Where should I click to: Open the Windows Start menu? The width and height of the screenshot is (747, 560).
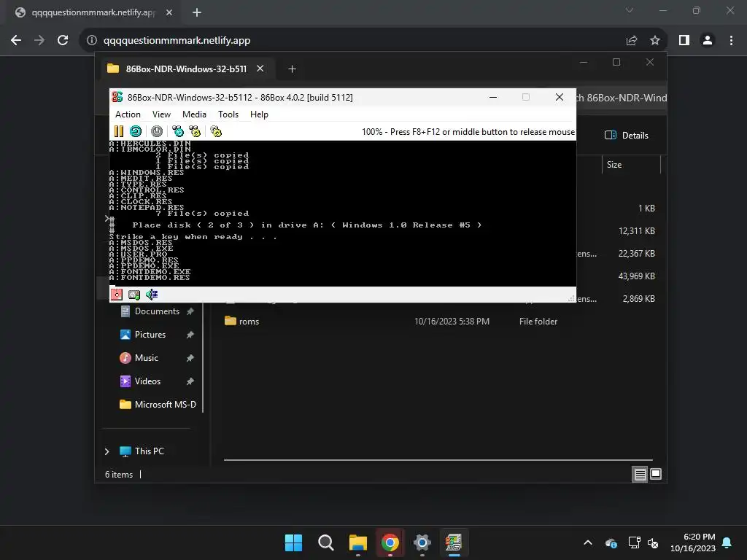293,542
